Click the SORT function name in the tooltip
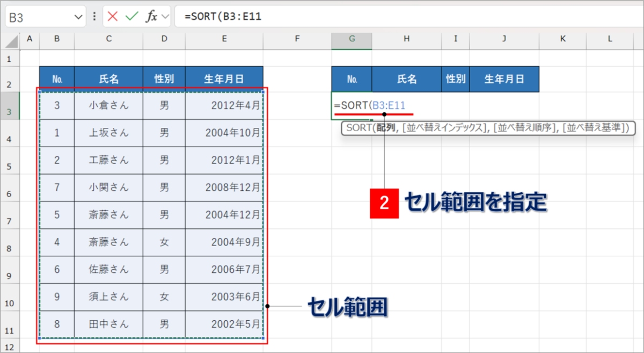Viewport: 644px width, 353px height. (x=361, y=128)
